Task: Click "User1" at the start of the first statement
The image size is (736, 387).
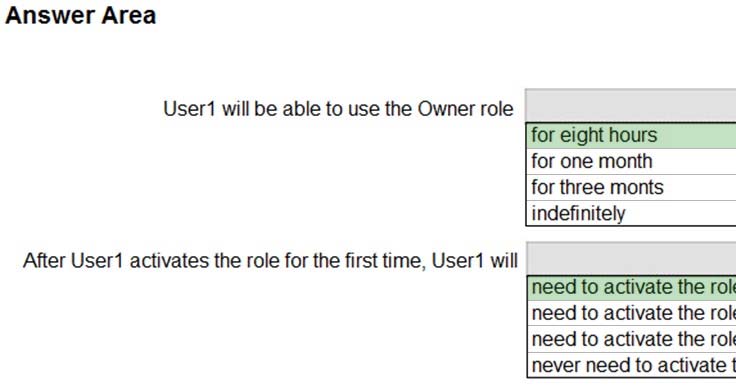Action: coord(189,109)
